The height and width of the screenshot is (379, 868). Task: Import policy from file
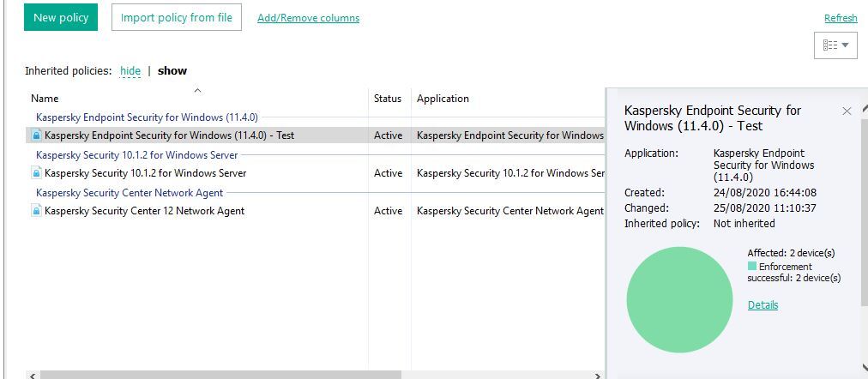tap(177, 18)
